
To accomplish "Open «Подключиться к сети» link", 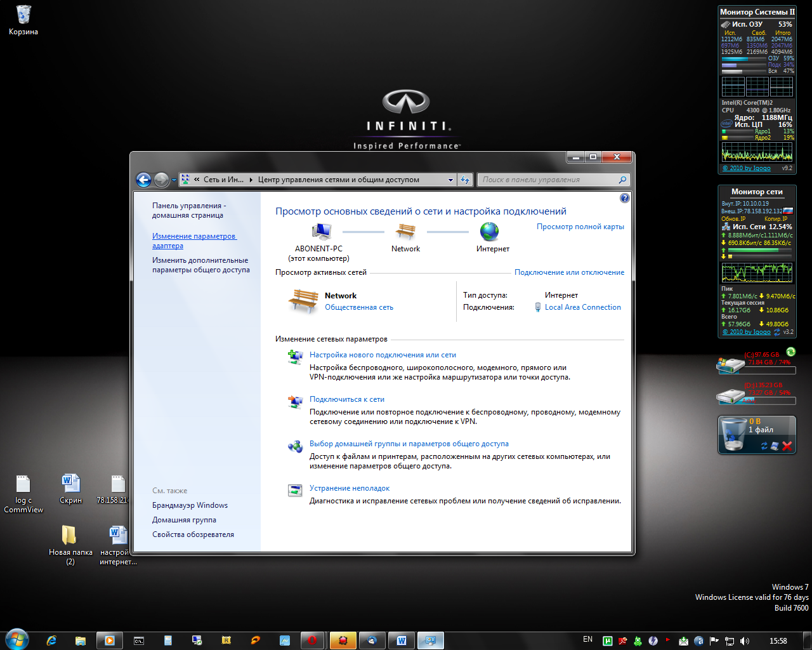I will point(347,399).
